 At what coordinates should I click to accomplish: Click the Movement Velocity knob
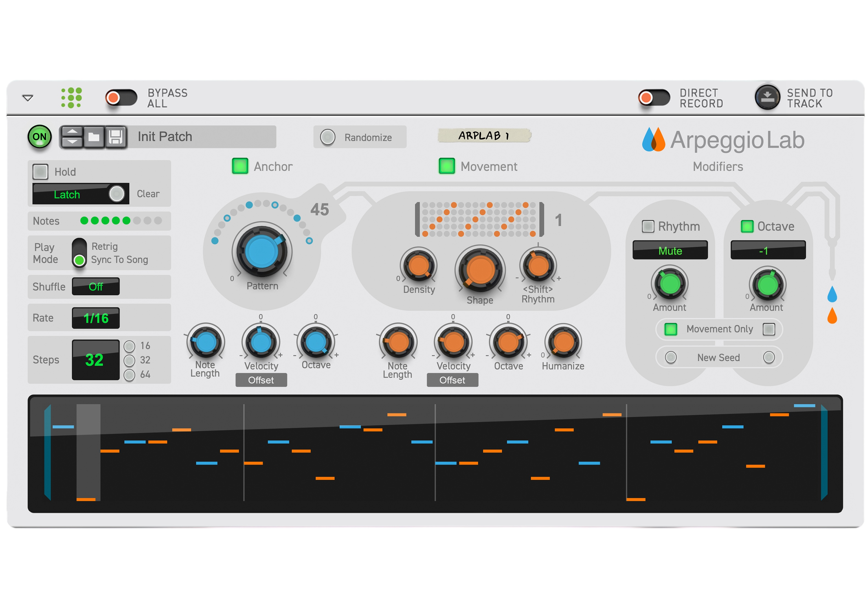[453, 342]
